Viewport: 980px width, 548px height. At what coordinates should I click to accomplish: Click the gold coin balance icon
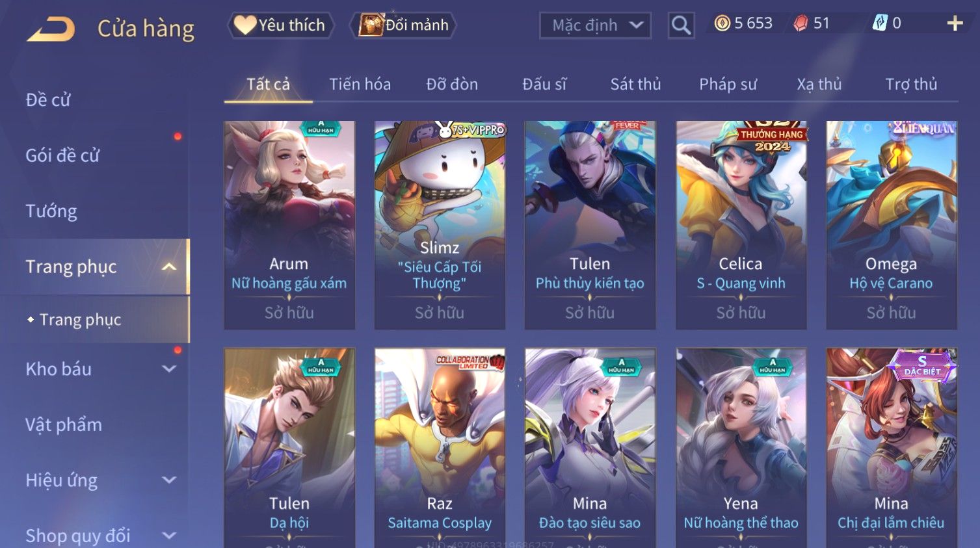click(x=722, y=23)
